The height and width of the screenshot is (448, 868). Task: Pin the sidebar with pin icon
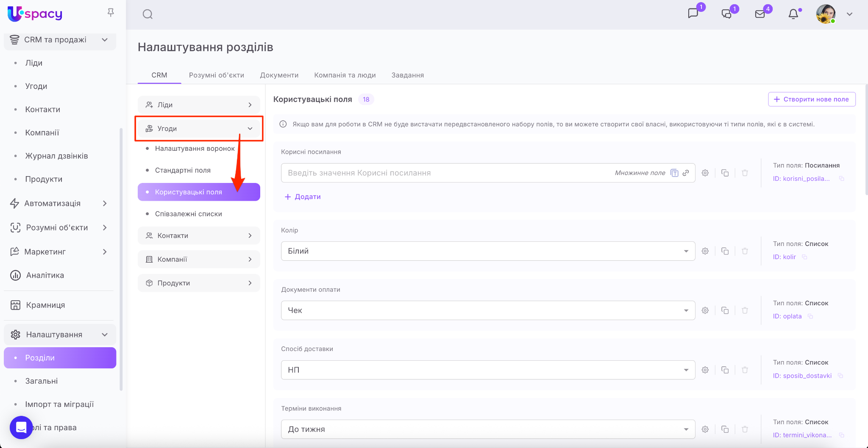[x=111, y=13]
